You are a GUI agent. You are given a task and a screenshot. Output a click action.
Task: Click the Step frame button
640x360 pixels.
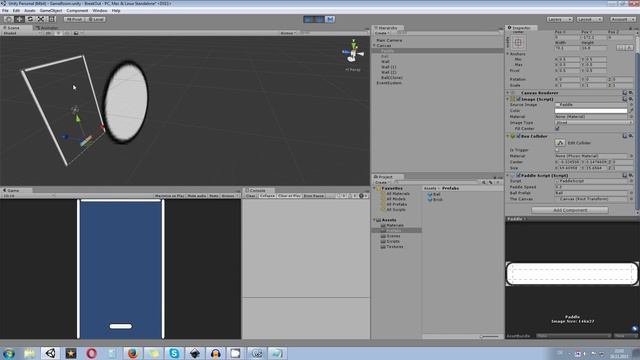(x=330, y=19)
